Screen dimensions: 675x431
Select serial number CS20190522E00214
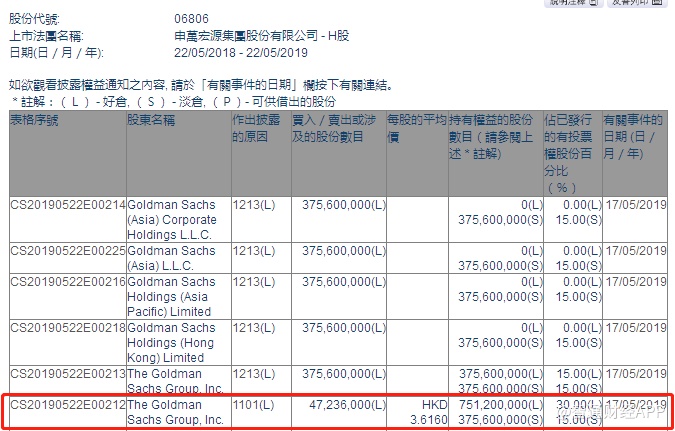tap(68, 205)
